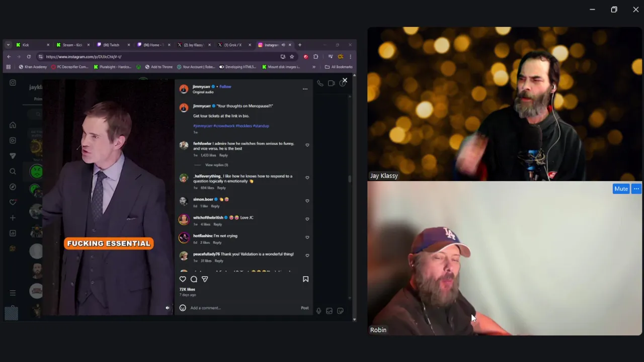Mute Robin in the call

click(621, 189)
